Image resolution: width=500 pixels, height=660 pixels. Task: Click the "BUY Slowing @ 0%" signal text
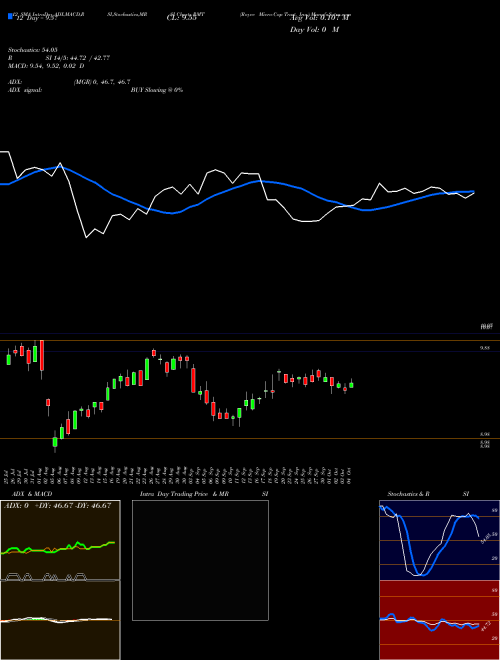pyautogui.click(x=157, y=90)
